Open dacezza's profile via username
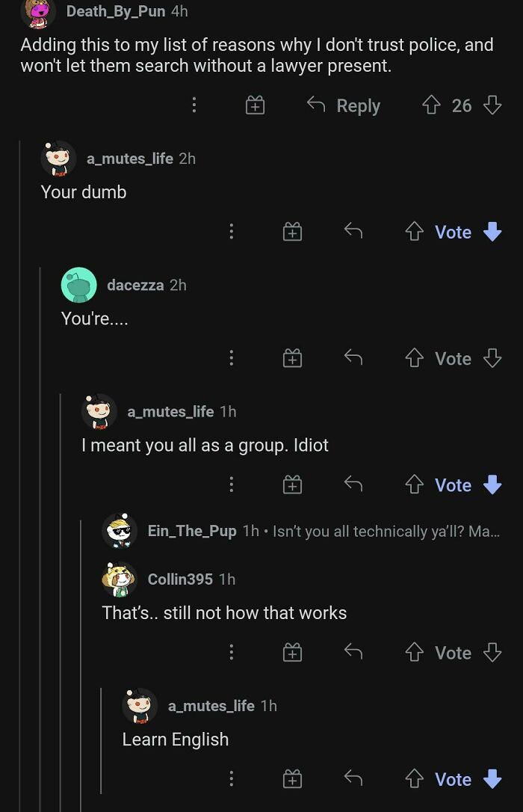Image resolution: width=523 pixels, height=812 pixels. (135, 285)
